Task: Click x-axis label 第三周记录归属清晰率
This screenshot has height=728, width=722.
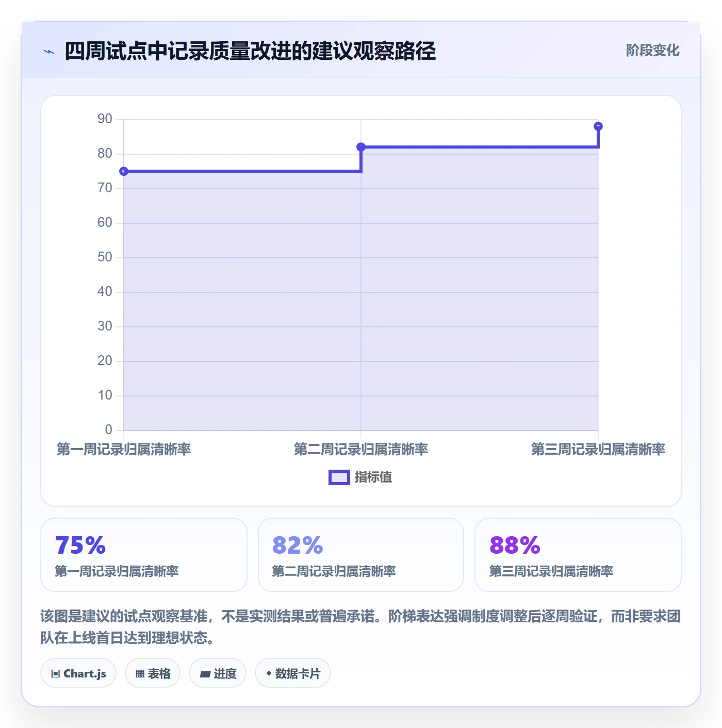Action: point(598,450)
